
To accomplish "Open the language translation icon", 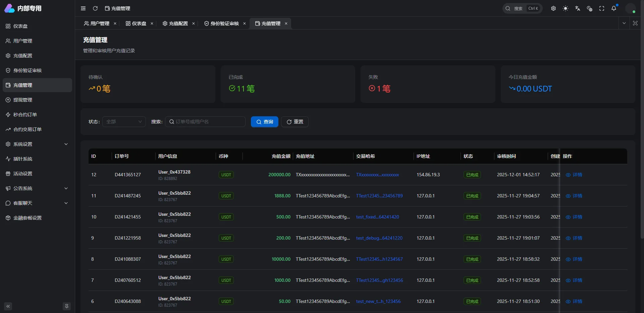I will pyautogui.click(x=578, y=8).
